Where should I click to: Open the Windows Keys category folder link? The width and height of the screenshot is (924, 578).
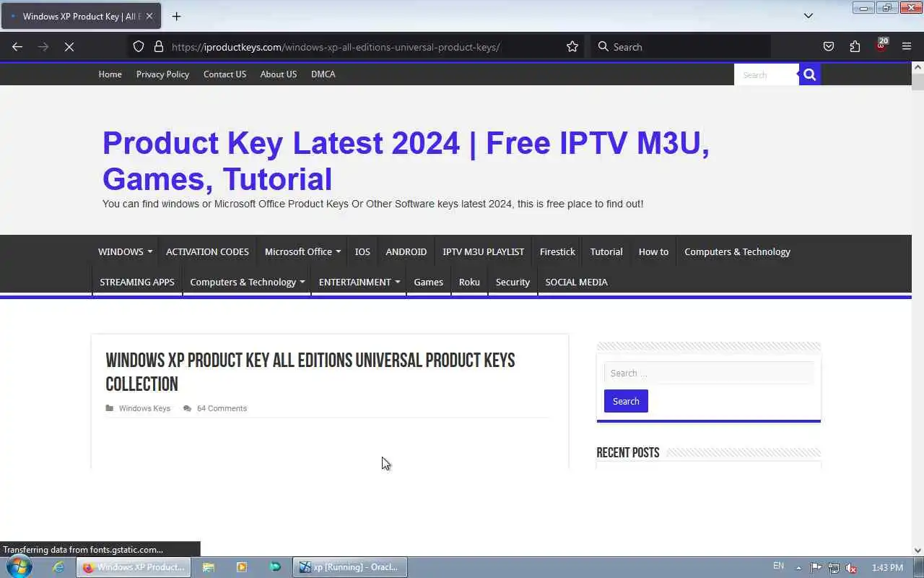(144, 408)
